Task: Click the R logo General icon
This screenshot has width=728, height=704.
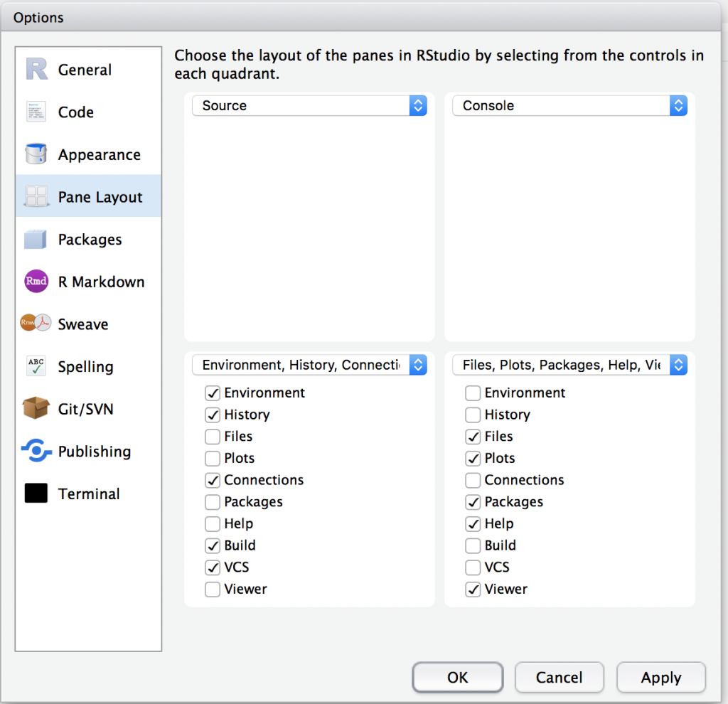Action: click(x=36, y=70)
